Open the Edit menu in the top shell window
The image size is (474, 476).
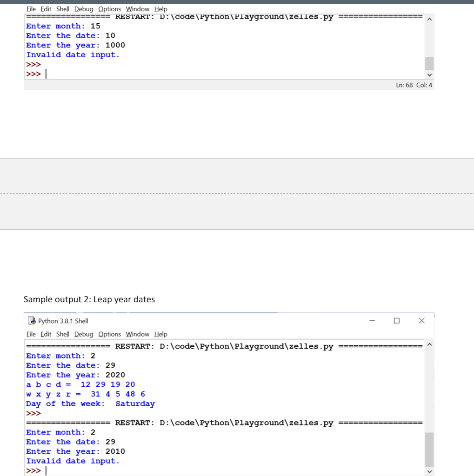pyautogui.click(x=45, y=9)
